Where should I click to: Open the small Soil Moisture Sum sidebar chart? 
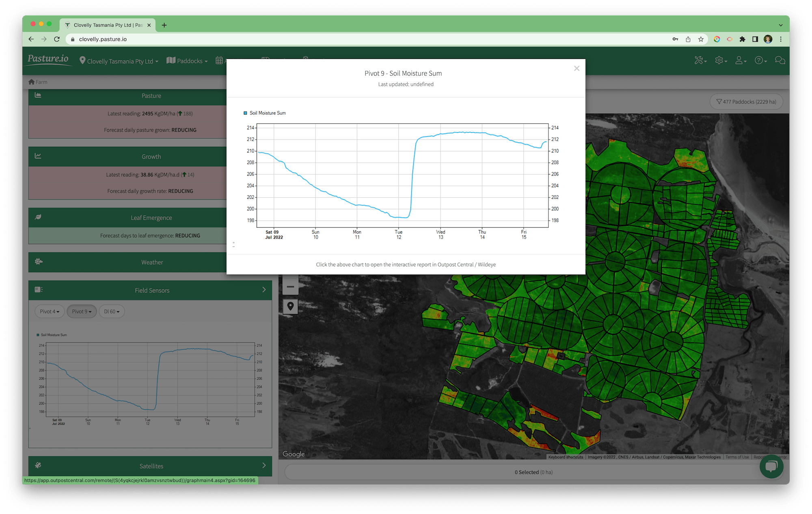149,379
